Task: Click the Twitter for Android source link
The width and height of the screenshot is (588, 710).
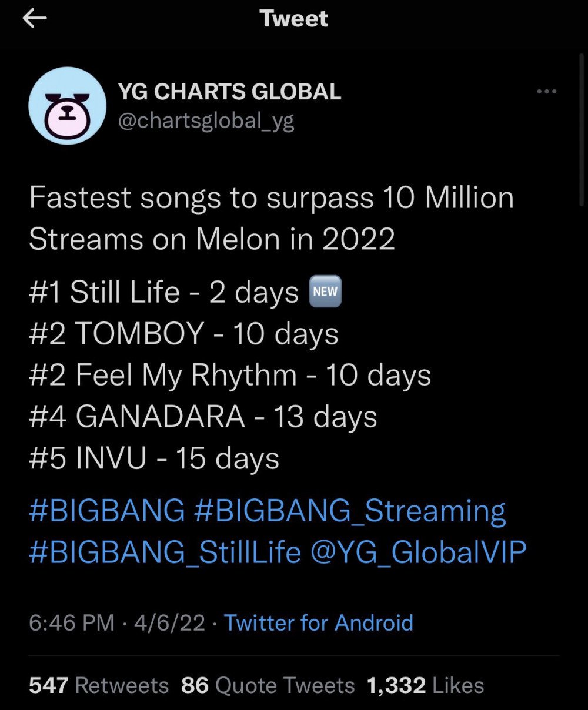Action: click(319, 622)
